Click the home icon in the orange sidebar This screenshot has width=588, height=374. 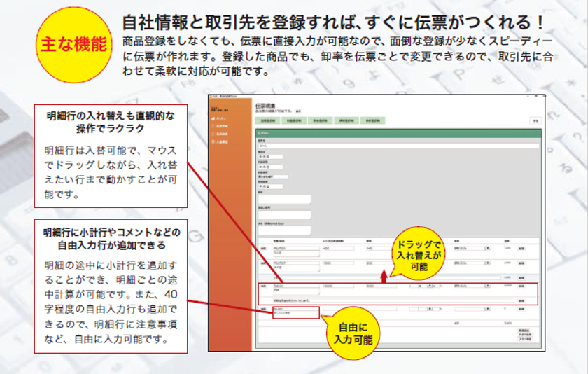click(x=213, y=118)
